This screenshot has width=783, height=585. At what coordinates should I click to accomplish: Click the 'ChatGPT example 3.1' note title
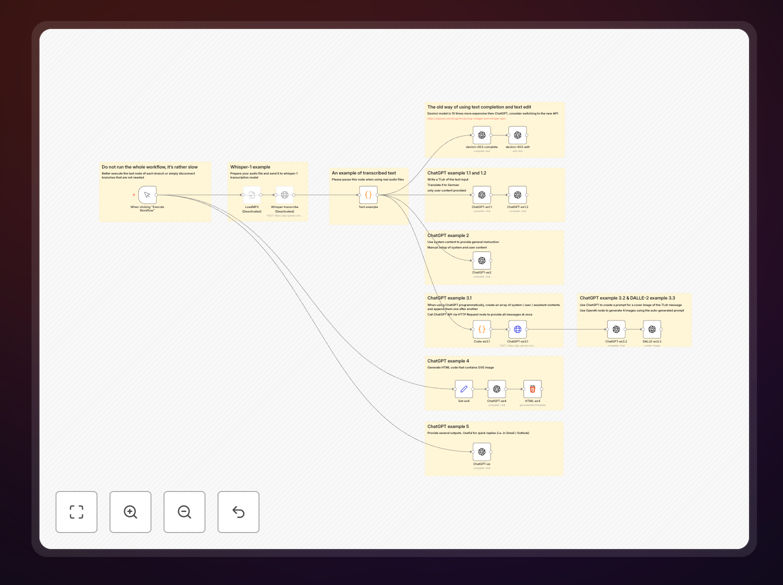pyautogui.click(x=449, y=298)
